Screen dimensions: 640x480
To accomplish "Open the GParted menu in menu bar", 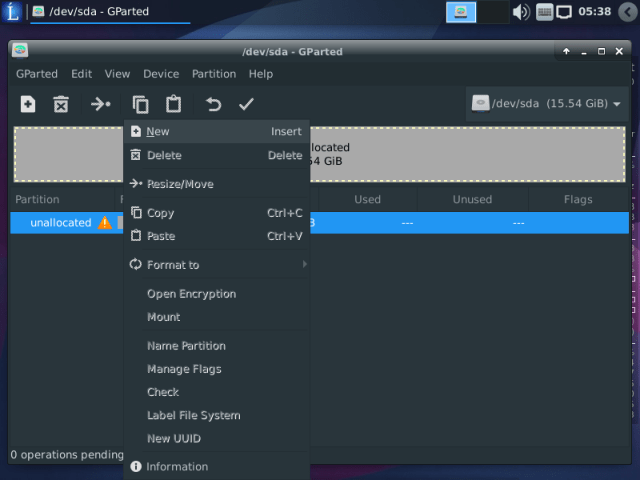I will click(x=37, y=74).
